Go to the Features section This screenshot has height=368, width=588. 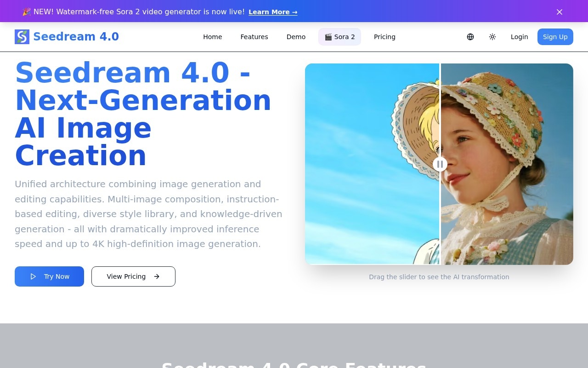[254, 37]
